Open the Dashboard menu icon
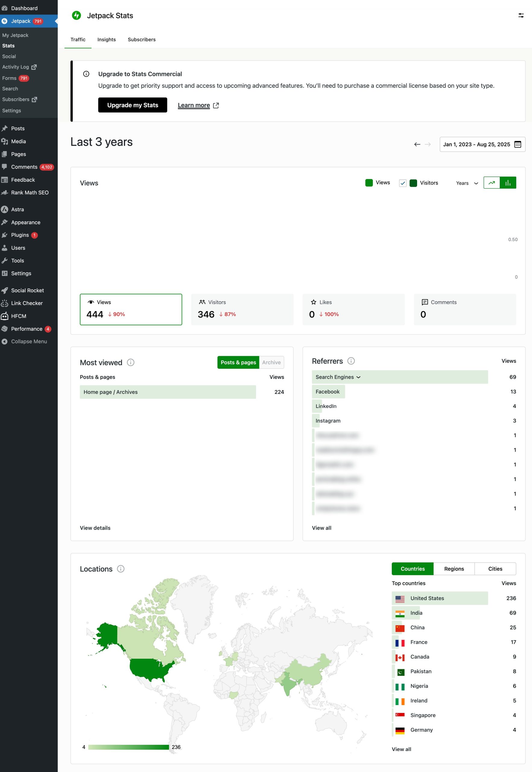The height and width of the screenshot is (772, 532). 5,8
